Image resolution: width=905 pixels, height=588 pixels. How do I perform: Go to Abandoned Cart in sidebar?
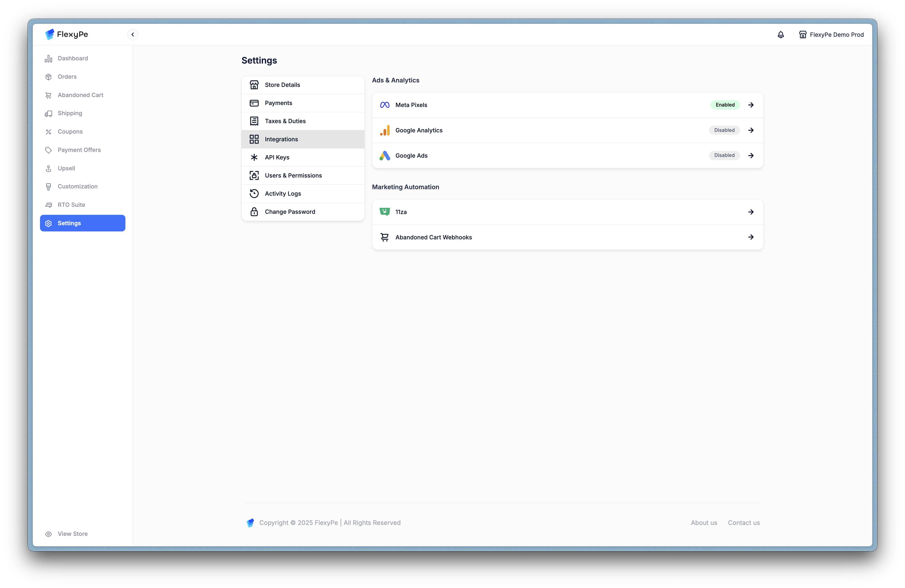click(80, 95)
